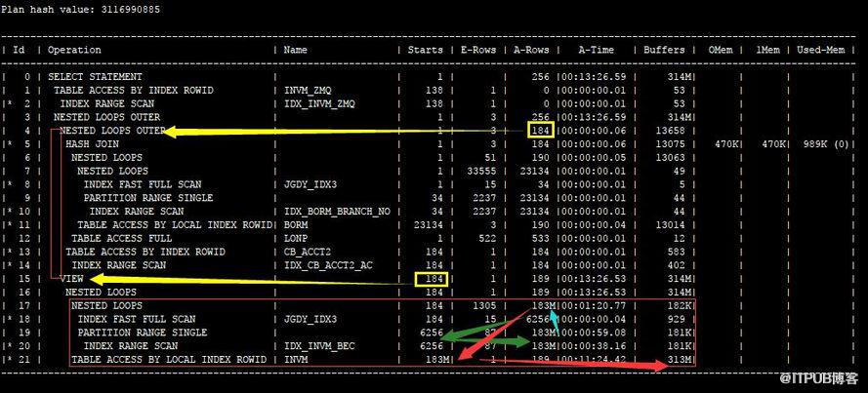Image resolution: width=868 pixels, height=393 pixels.
Task: Click the BORM table name
Action: click(x=296, y=225)
